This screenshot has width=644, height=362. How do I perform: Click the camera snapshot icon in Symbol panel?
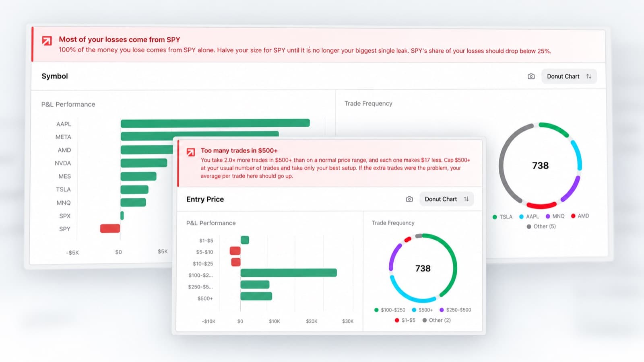point(531,76)
